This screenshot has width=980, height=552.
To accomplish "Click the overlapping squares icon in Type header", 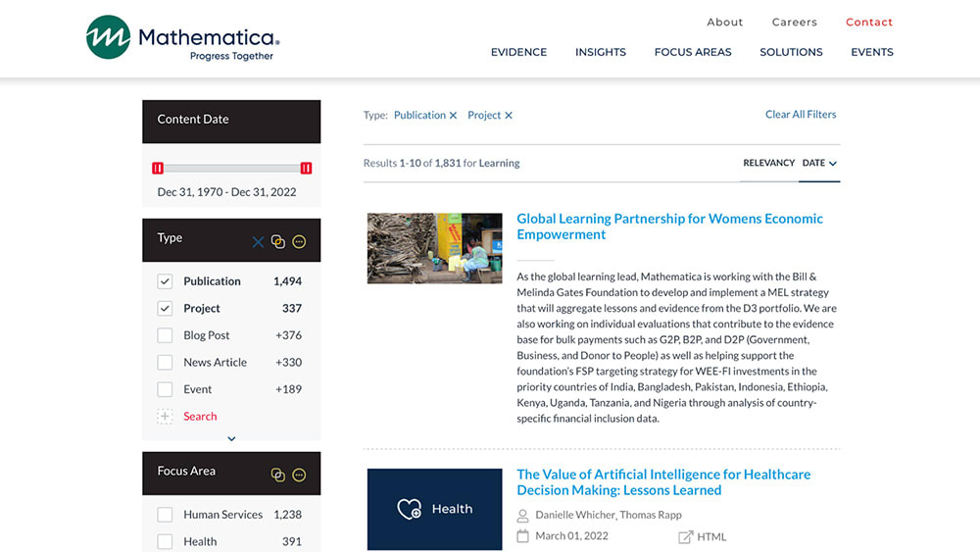I will click(x=278, y=242).
